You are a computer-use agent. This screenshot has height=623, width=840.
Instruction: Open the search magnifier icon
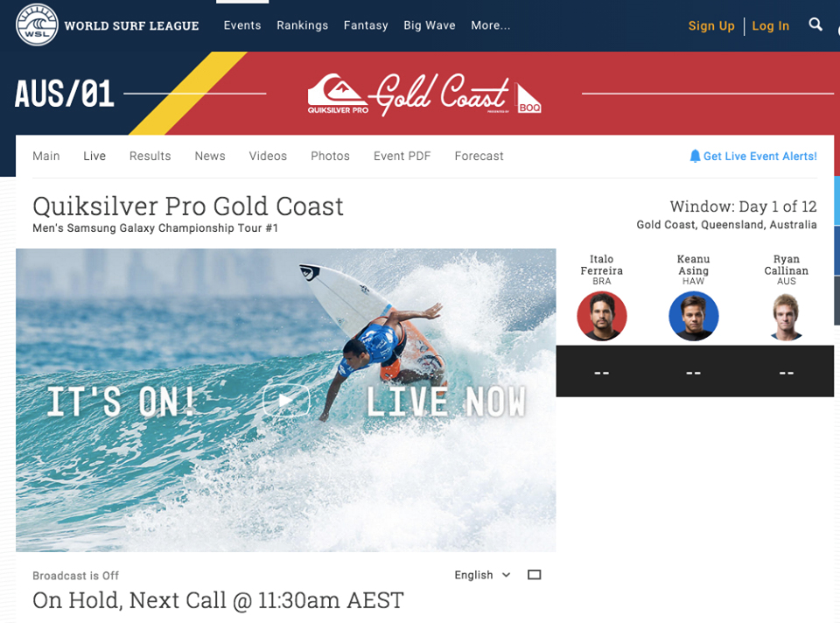click(x=815, y=24)
